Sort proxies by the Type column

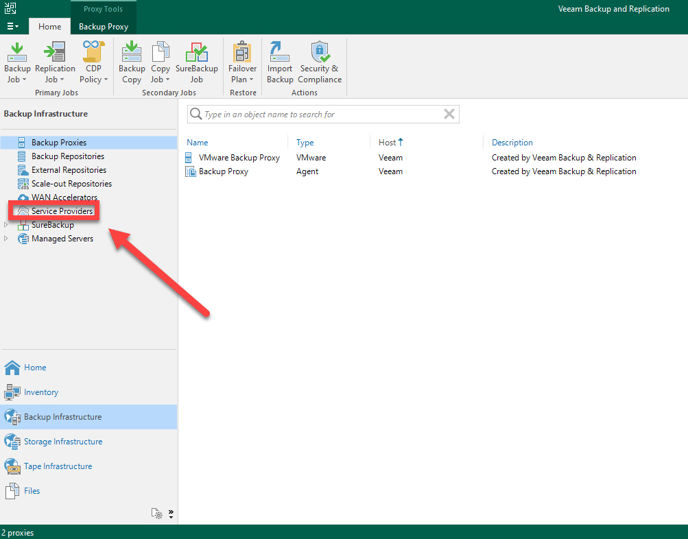click(x=305, y=142)
